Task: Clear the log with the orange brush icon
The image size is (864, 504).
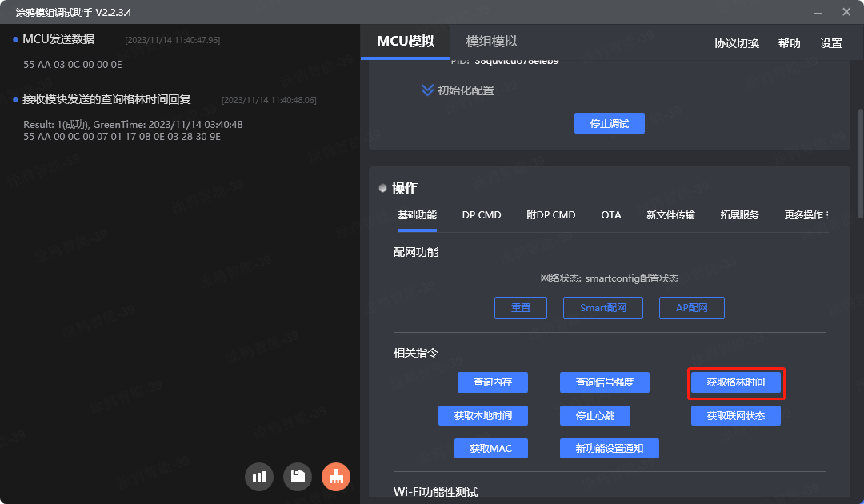Action: pos(335,476)
